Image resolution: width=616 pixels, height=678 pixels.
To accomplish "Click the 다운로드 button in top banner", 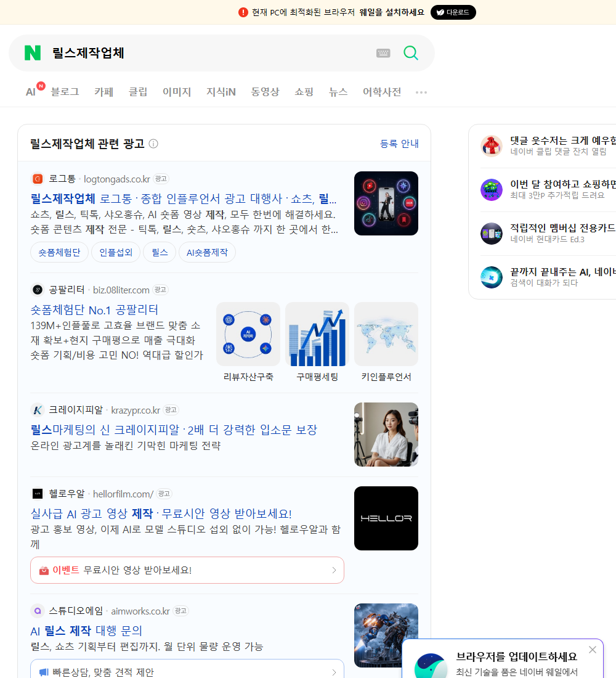I will [453, 12].
